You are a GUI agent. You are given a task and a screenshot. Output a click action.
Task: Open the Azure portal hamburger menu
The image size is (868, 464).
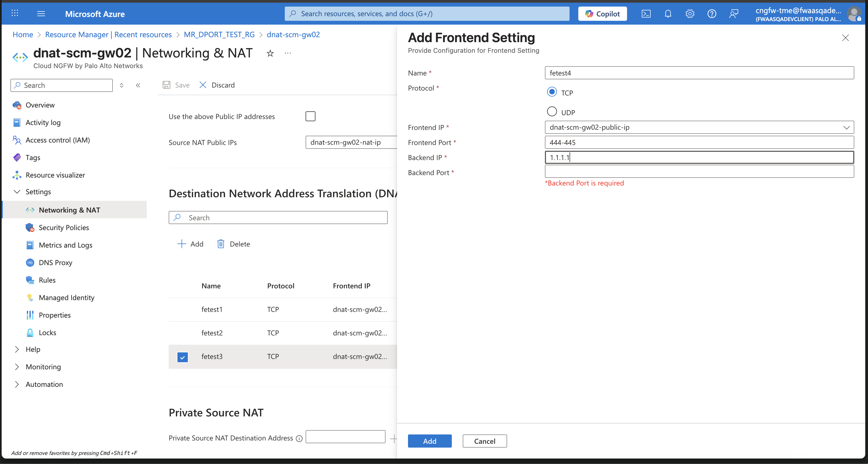click(x=41, y=14)
